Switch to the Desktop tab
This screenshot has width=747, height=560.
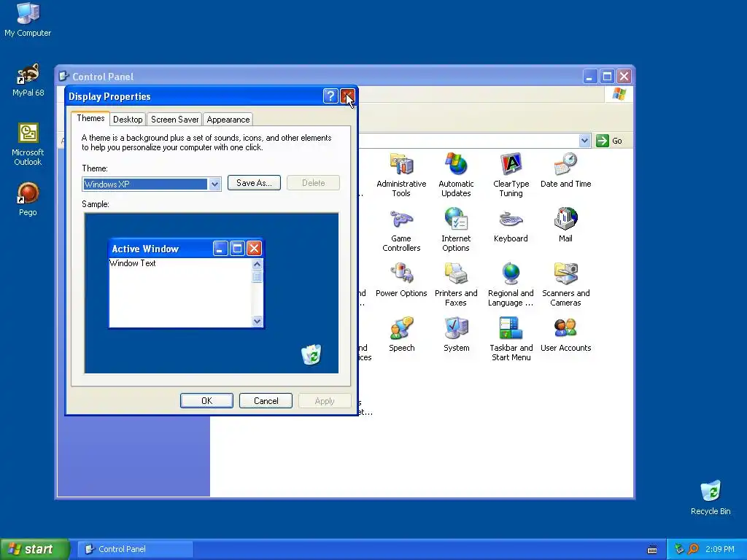[x=128, y=120]
